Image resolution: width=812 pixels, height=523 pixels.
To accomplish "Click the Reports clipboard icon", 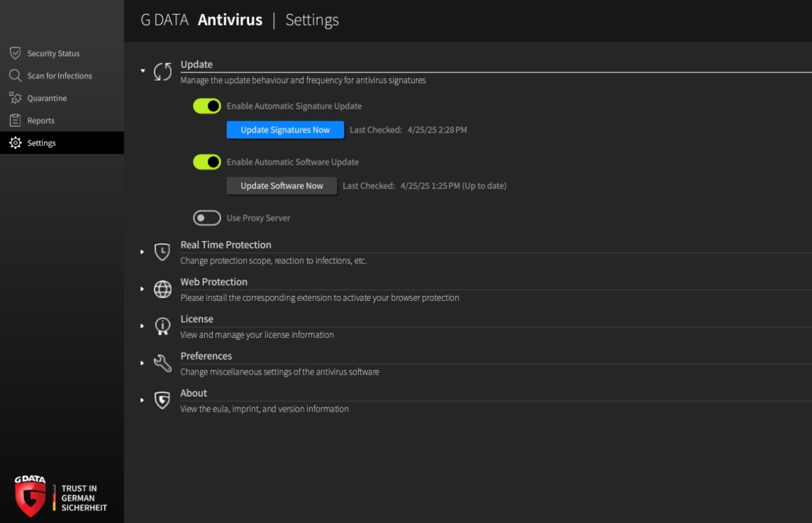I will (15, 120).
